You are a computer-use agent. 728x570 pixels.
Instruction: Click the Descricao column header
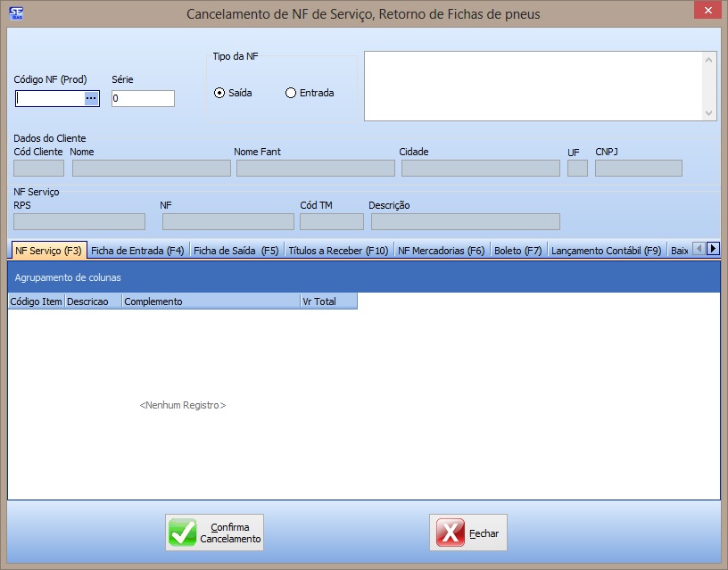[93, 302]
